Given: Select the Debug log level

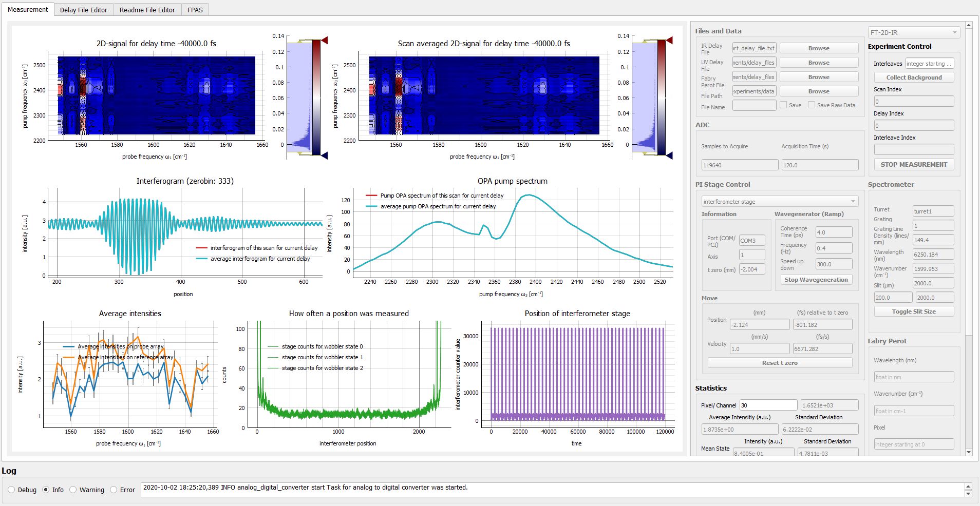Looking at the screenshot, I should tap(11, 490).
